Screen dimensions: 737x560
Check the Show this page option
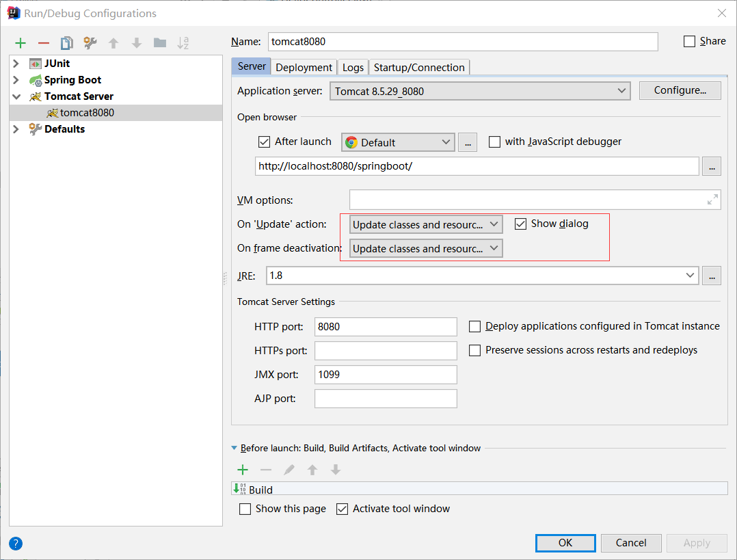(x=245, y=509)
